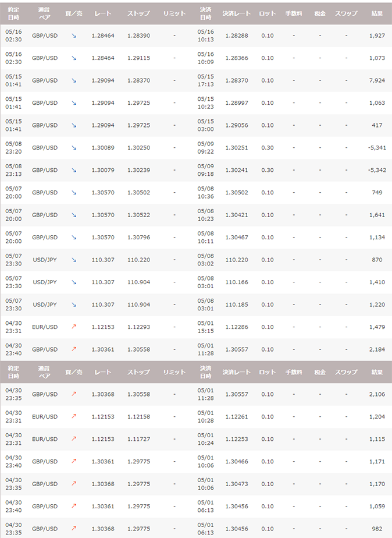Click the sell arrow on the 1,927 result trade
Image resolution: width=392 pixels, height=538 pixels.
coord(74,36)
